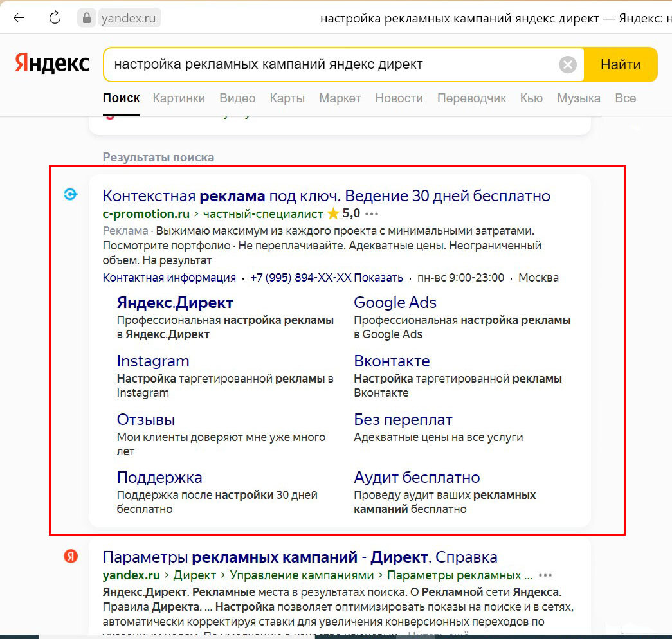The width and height of the screenshot is (672, 639).
Task: Open the Карты tab
Action: (x=287, y=98)
